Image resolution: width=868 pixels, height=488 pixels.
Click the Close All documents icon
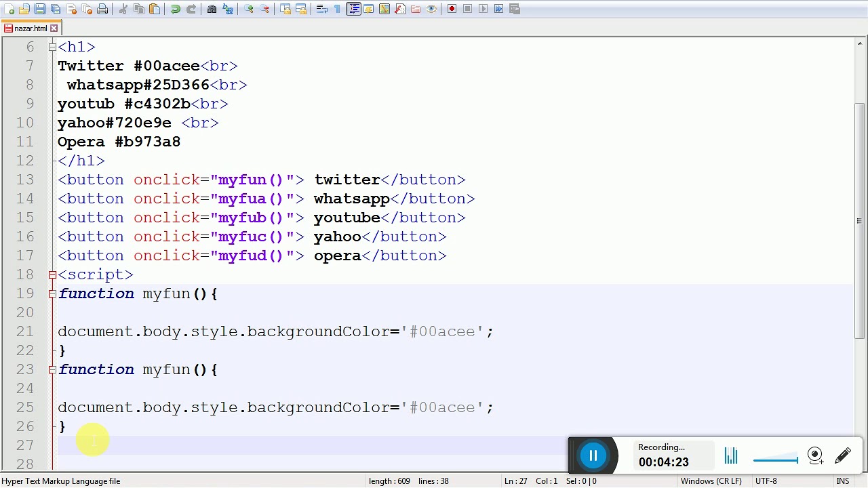tap(87, 9)
